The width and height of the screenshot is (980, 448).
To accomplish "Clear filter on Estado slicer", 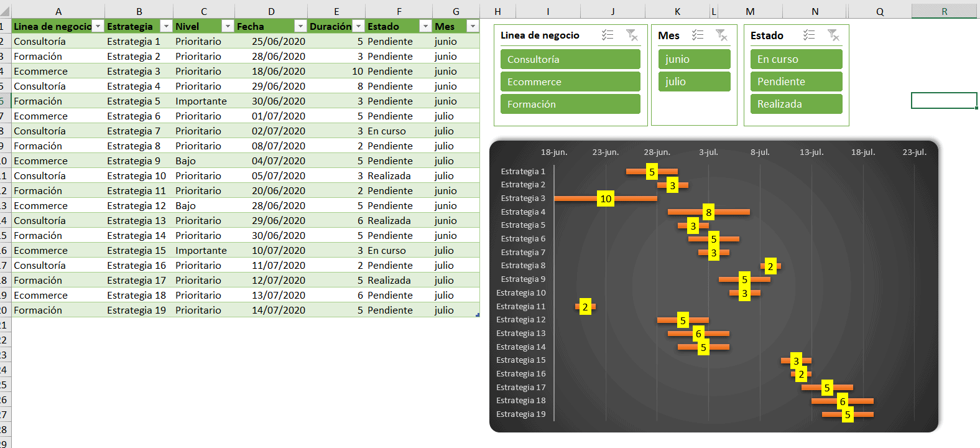I will pos(833,35).
